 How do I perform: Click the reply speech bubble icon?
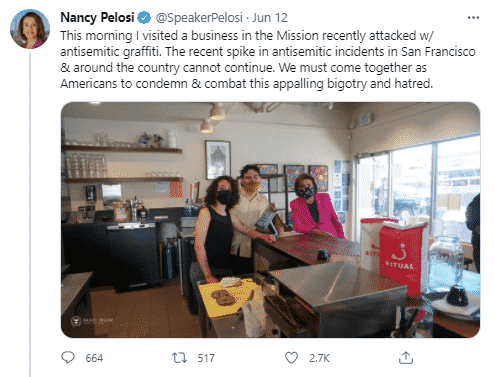click(68, 358)
